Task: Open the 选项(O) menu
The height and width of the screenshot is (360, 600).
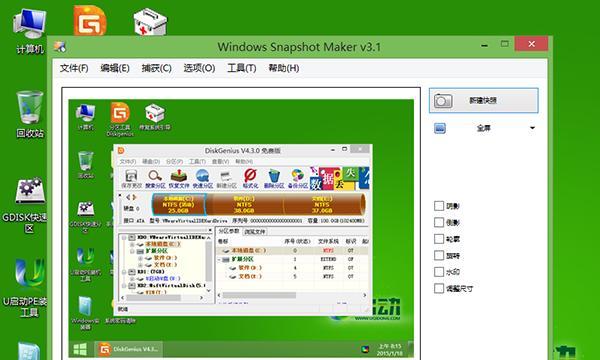Action: (199, 68)
